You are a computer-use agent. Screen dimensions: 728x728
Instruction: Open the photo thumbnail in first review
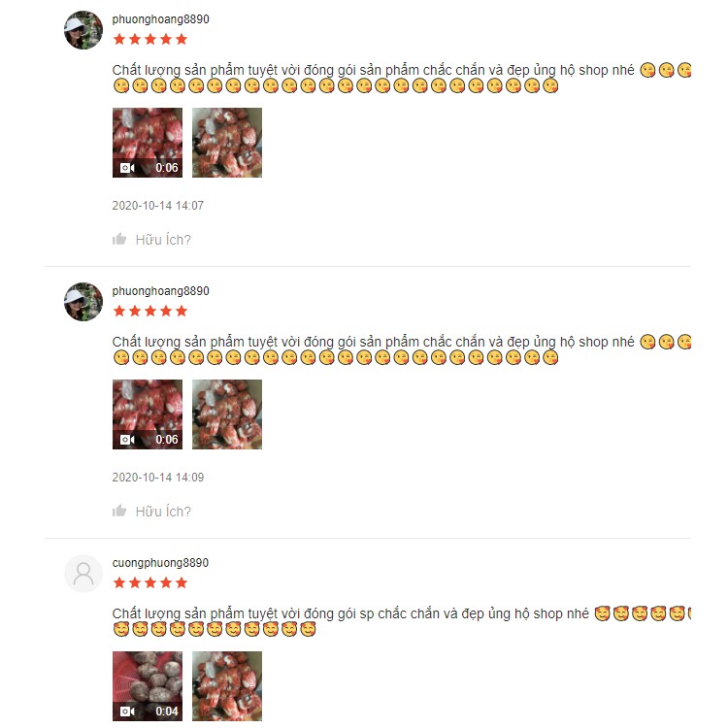[227, 143]
